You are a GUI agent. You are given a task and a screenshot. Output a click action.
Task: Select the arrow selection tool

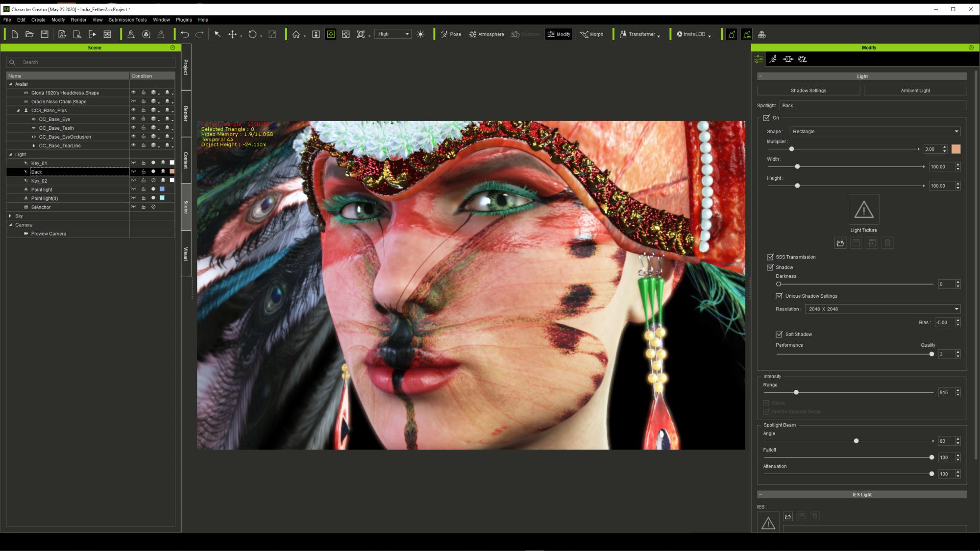(218, 34)
